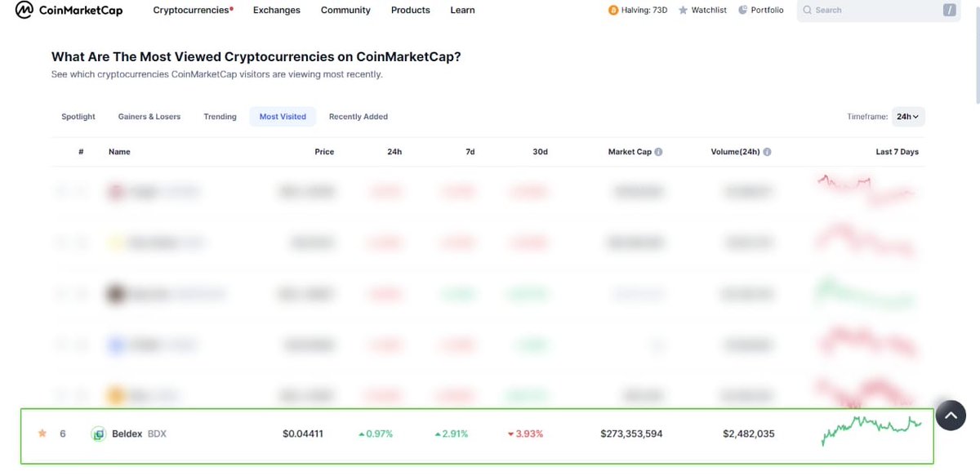Open the Timeframe 24h dropdown

pyautogui.click(x=908, y=117)
